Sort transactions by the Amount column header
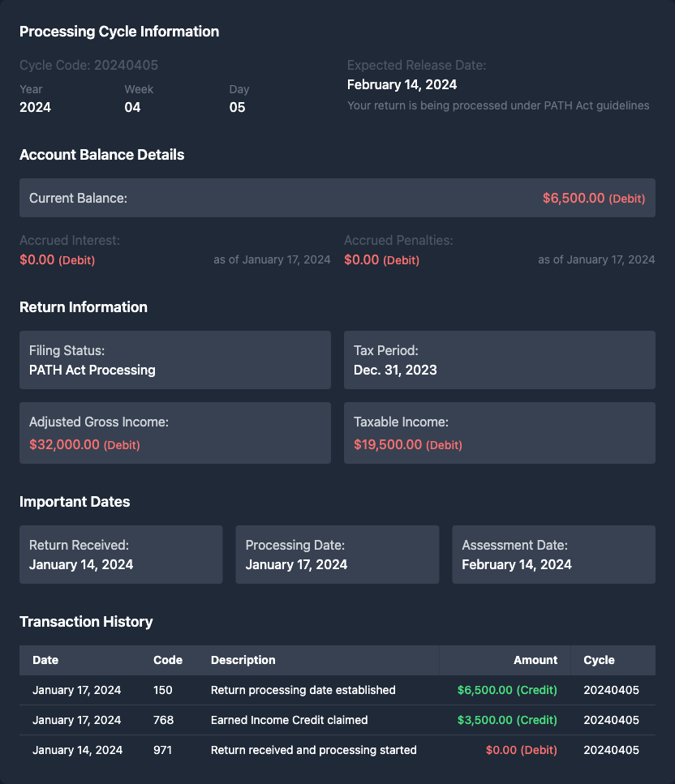 535,660
